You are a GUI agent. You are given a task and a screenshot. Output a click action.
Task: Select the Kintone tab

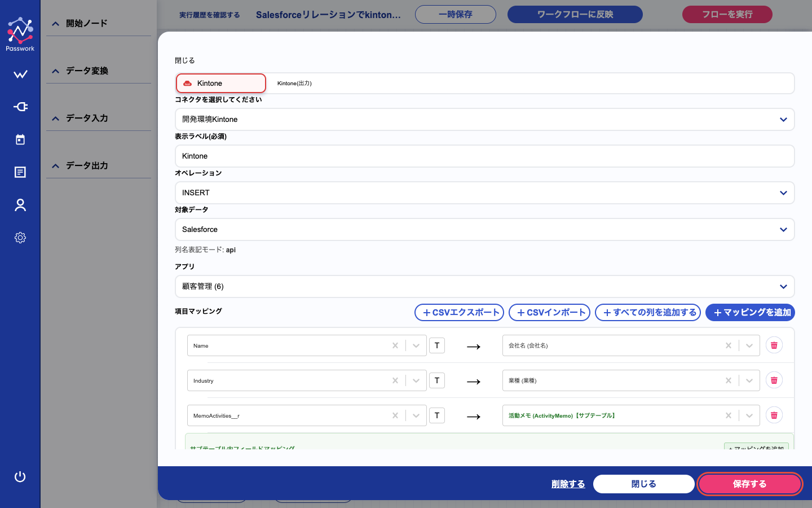click(x=221, y=84)
